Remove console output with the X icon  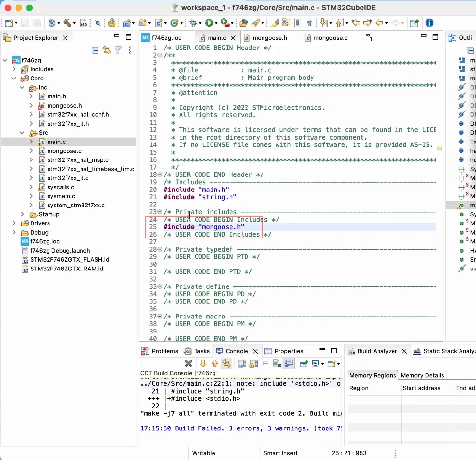189,364
